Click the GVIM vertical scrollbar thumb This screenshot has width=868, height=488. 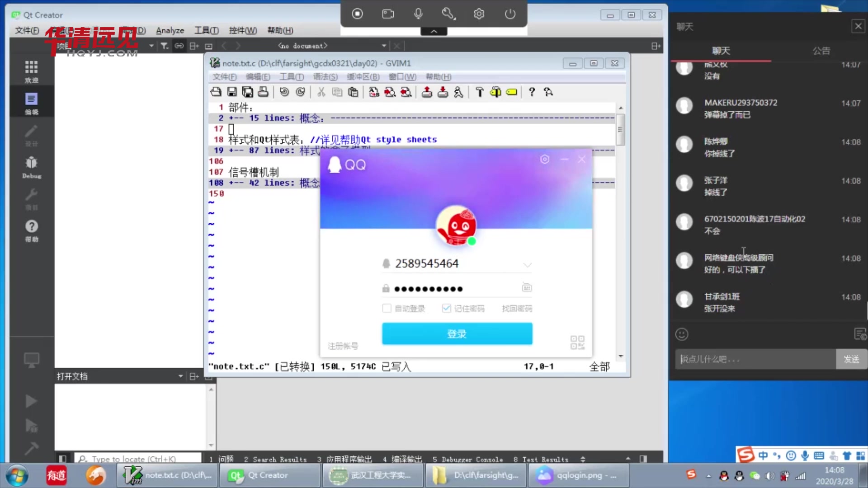tap(621, 129)
